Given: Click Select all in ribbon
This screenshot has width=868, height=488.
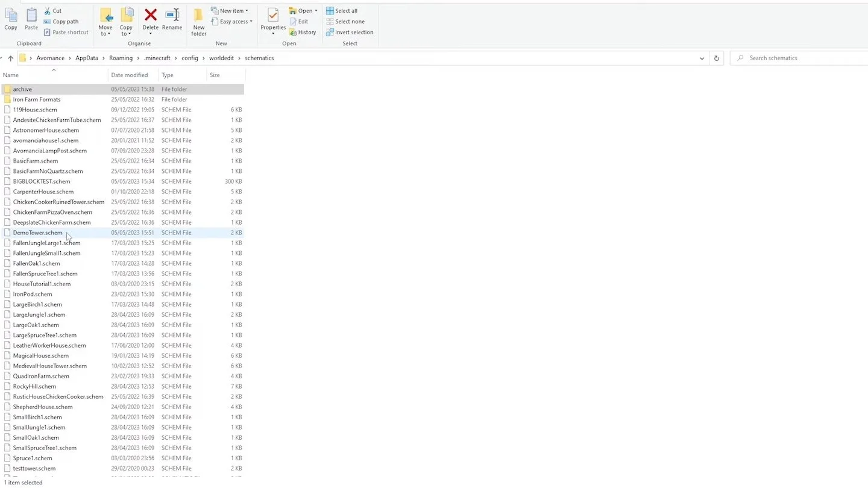Looking at the screenshot, I should pyautogui.click(x=342, y=11).
